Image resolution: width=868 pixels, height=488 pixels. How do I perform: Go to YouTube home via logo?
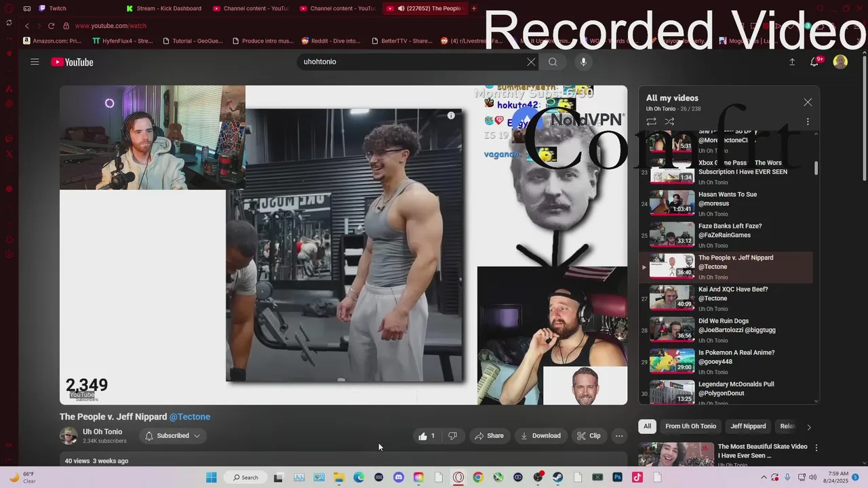(x=72, y=62)
